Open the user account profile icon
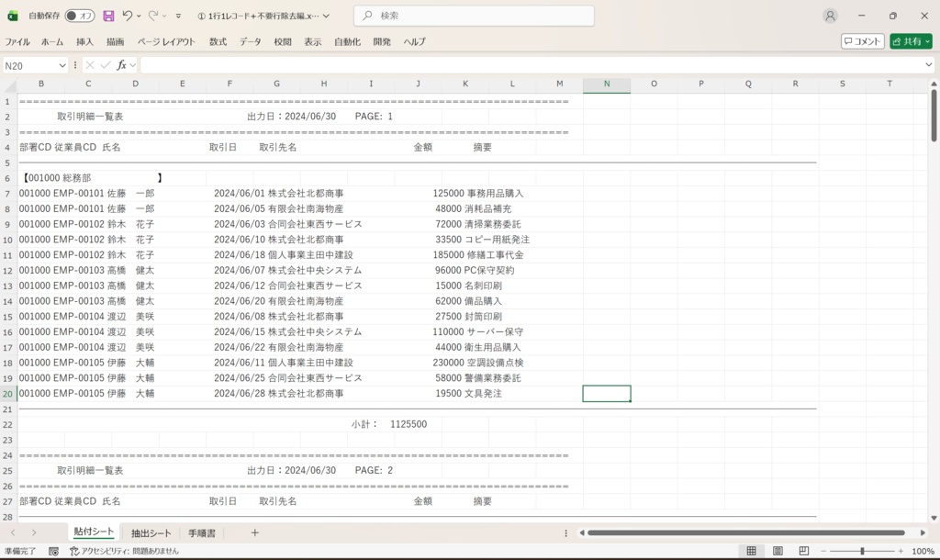The height and width of the screenshot is (560, 940). (830, 17)
